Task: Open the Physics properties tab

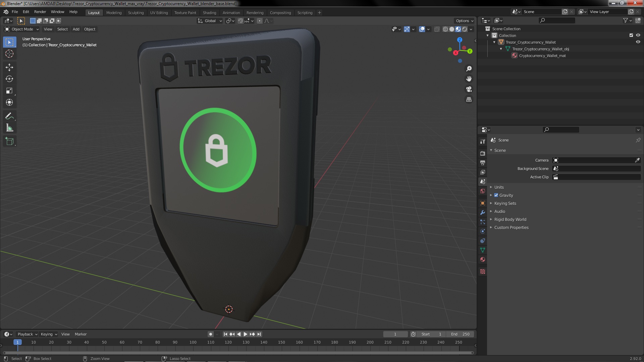Action: [483, 231]
